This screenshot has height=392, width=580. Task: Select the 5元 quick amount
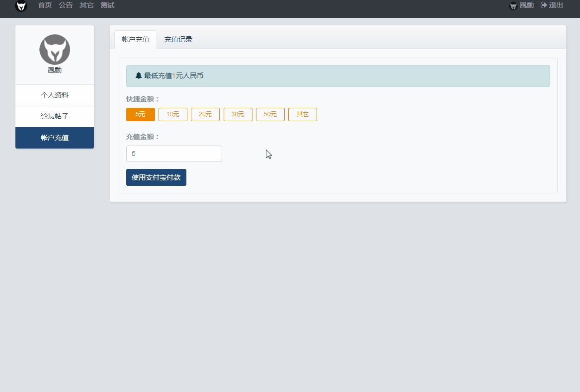[141, 114]
